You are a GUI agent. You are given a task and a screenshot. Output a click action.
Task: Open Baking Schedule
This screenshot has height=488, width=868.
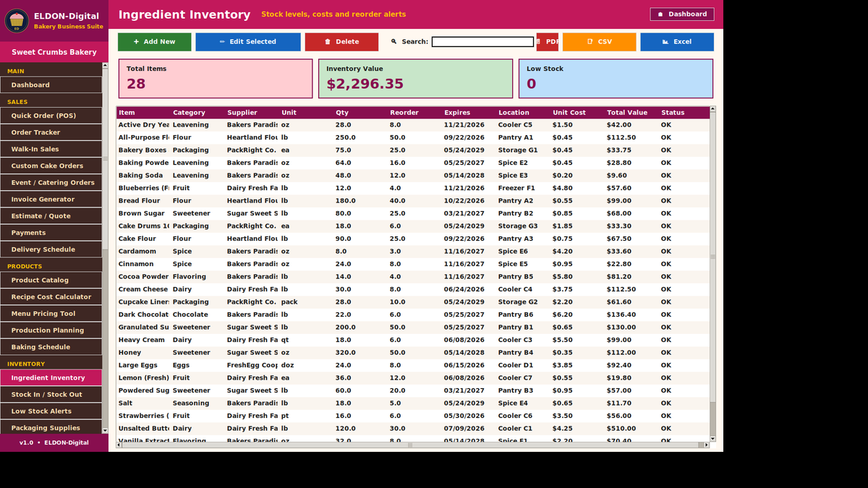pos(51,347)
